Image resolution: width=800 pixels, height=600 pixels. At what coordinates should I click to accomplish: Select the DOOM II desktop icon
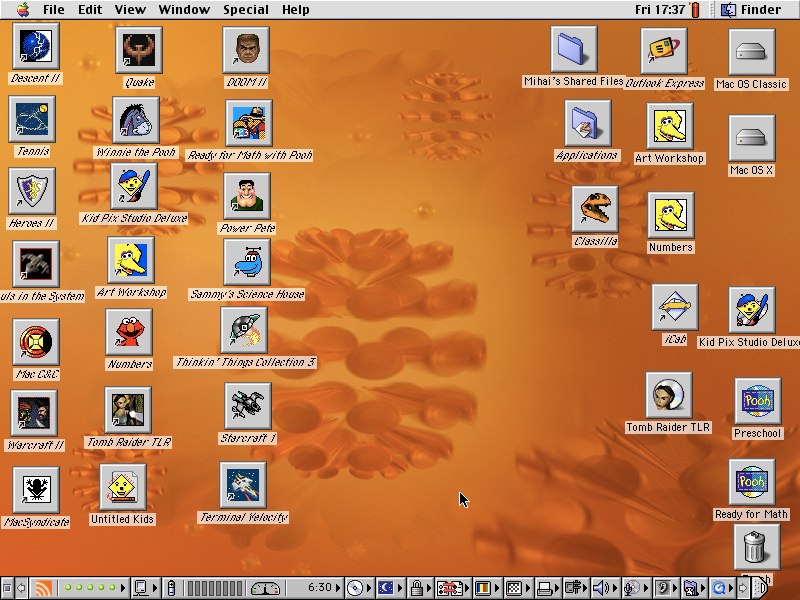(246, 50)
